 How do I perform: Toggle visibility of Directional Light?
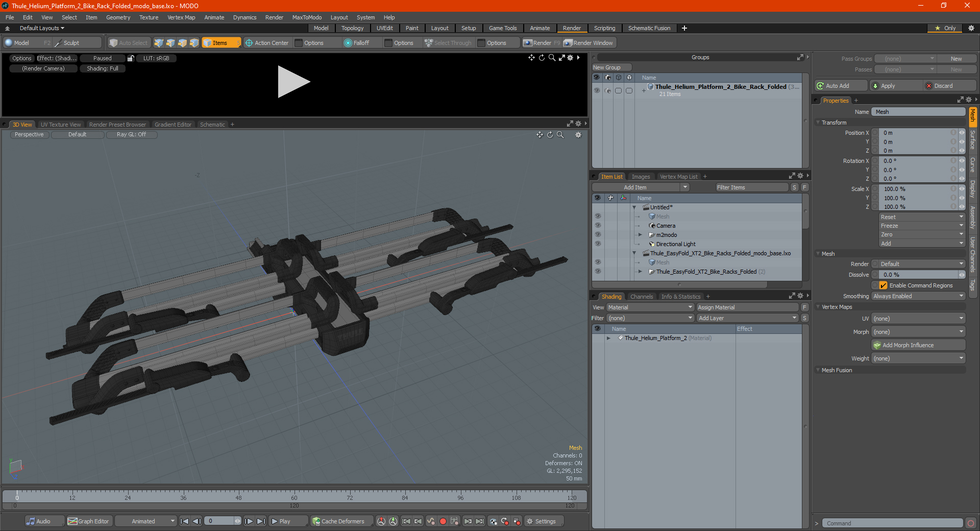(597, 244)
